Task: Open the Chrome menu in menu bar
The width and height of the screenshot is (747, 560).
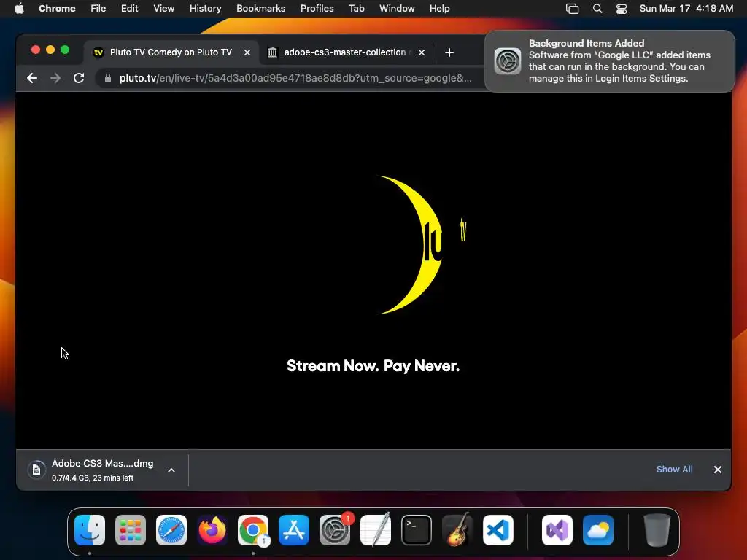Action: (x=57, y=8)
